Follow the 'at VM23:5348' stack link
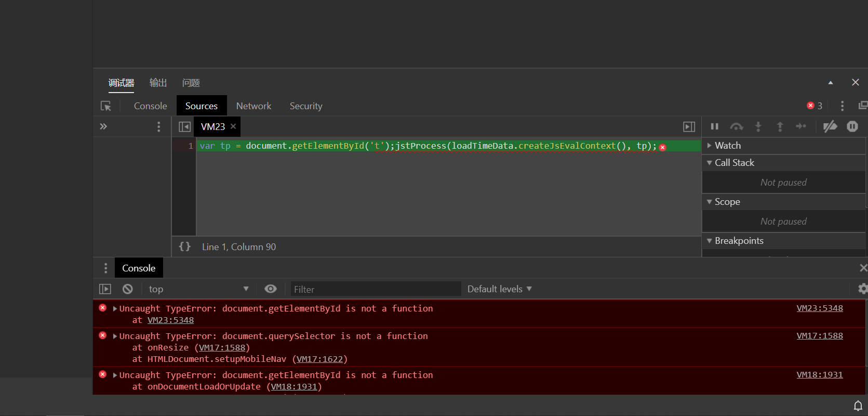The width and height of the screenshot is (868, 416). (x=170, y=320)
